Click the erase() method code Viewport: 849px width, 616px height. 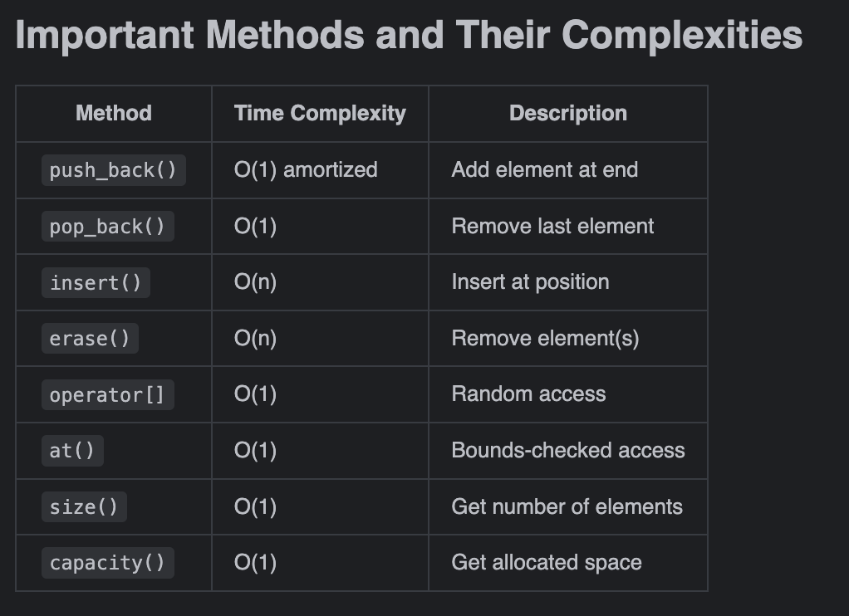[x=90, y=339]
